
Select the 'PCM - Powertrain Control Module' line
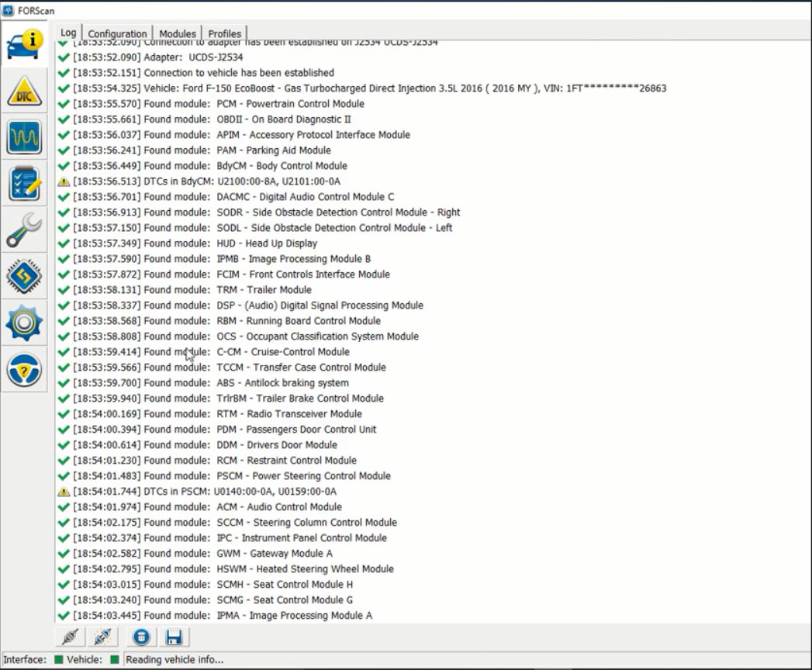coord(219,104)
